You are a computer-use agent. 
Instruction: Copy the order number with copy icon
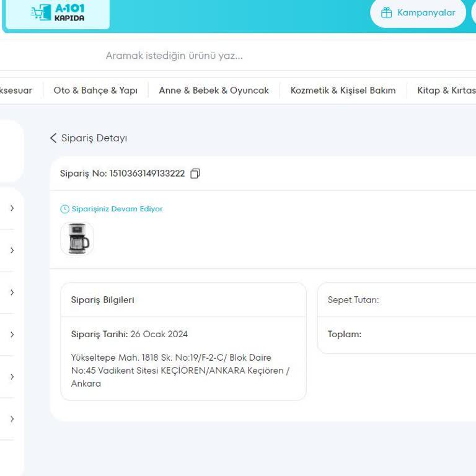coord(195,174)
